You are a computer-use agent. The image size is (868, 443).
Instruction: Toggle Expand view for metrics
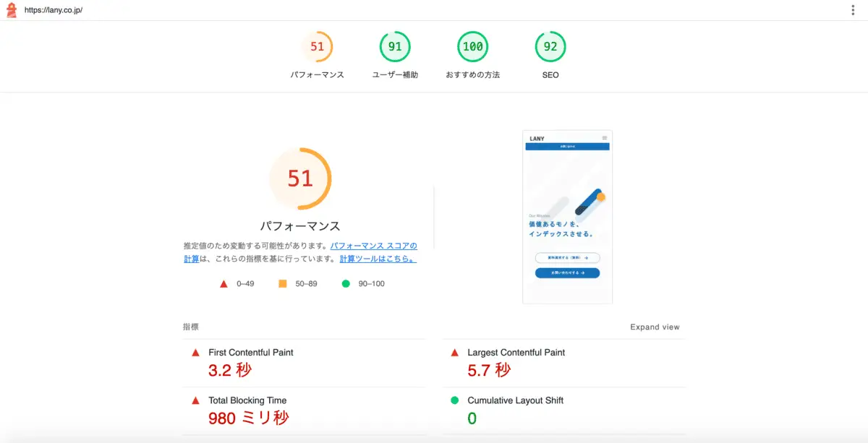pyautogui.click(x=655, y=327)
